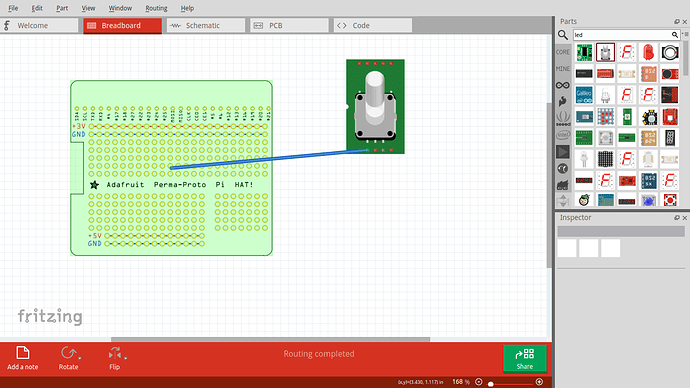Viewport: 690px width, 388px height.
Task: Click the zoom out magnifier icon
Action: [479, 382]
